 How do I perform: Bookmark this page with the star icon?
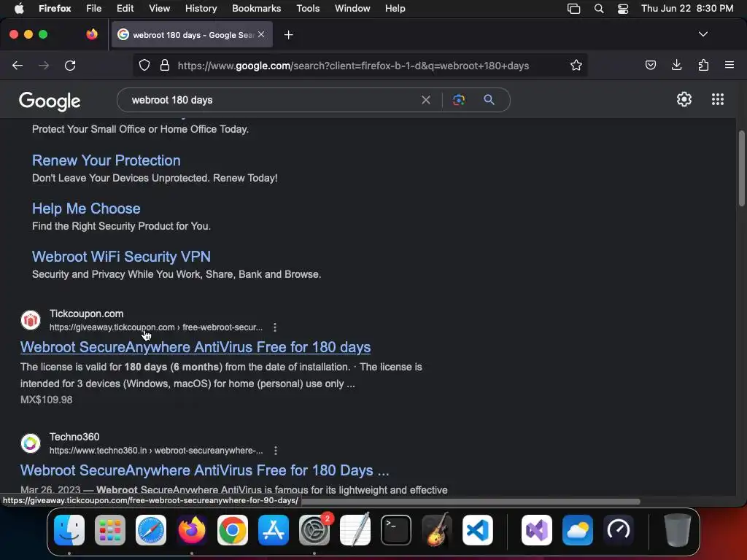(x=576, y=65)
